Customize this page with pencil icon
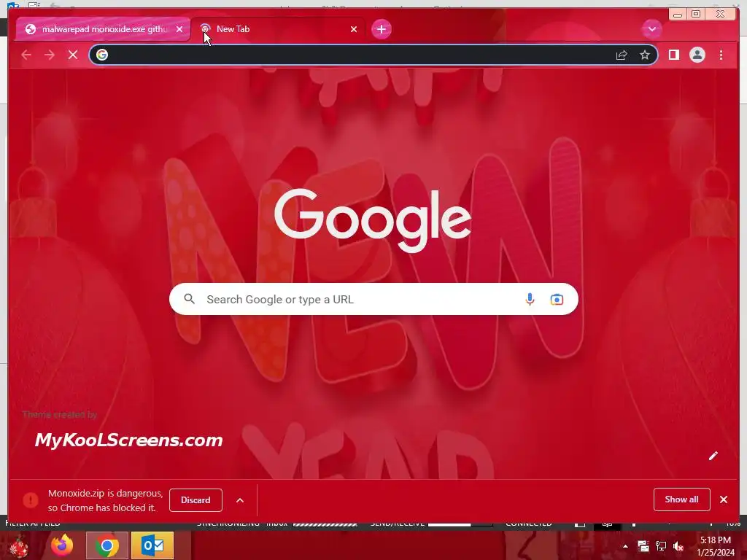The image size is (747, 560). click(713, 456)
